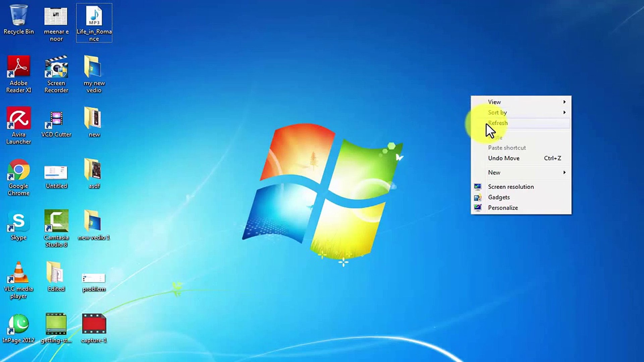
Task: Expand the New submenu
Action: 494,172
